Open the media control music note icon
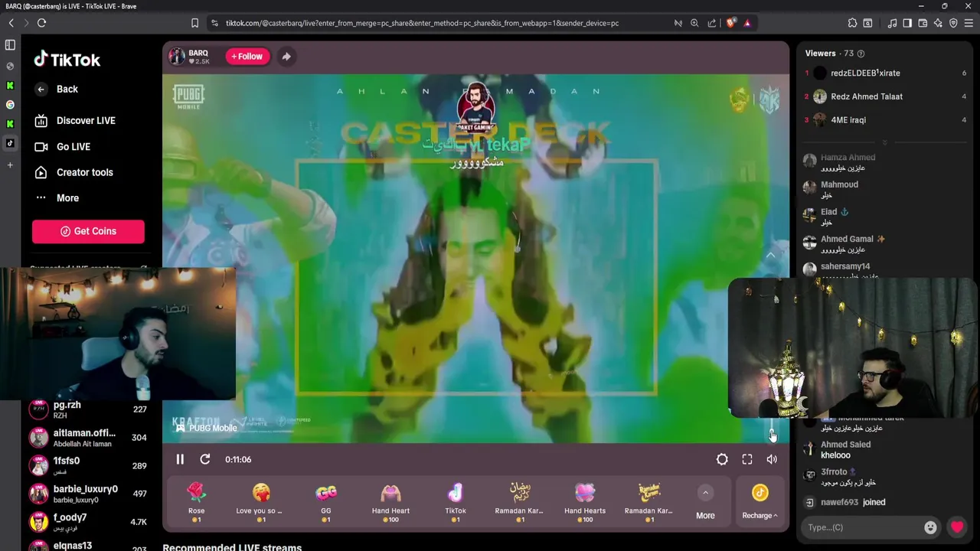Viewport: 980px width, 551px height. click(x=892, y=23)
